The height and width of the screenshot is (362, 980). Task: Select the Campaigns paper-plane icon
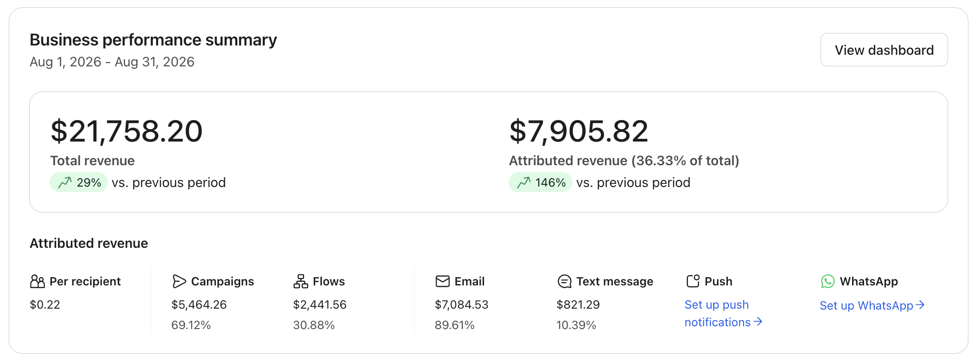pyautogui.click(x=179, y=281)
